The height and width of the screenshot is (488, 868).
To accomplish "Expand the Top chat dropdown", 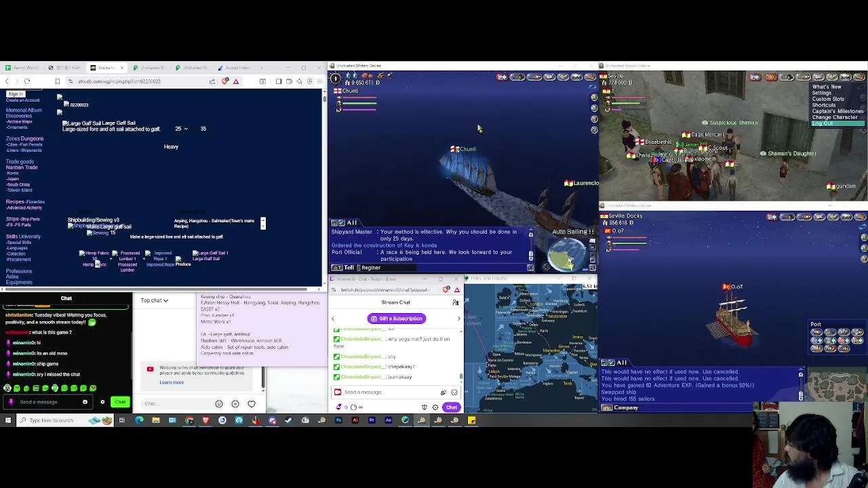I will pyautogui.click(x=155, y=300).
